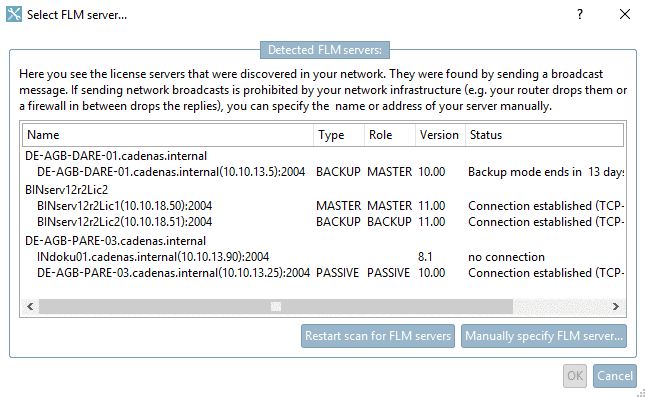Close the Select FLM server dialog
This screenshot has height=397, width=645.
click(625, 14)
